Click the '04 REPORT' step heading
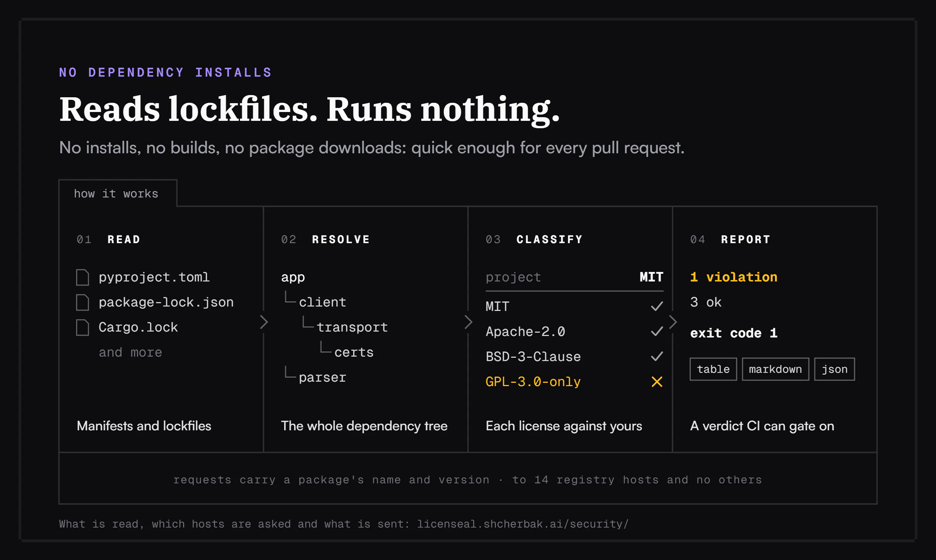The width and height of the screenshot is (936, 560). [730, 239]
